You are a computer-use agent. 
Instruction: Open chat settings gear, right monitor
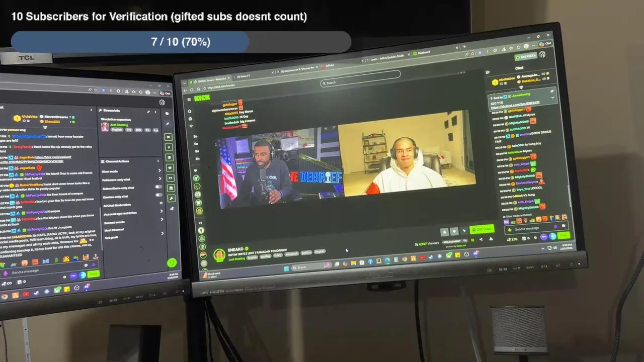(x=535, y=238)
